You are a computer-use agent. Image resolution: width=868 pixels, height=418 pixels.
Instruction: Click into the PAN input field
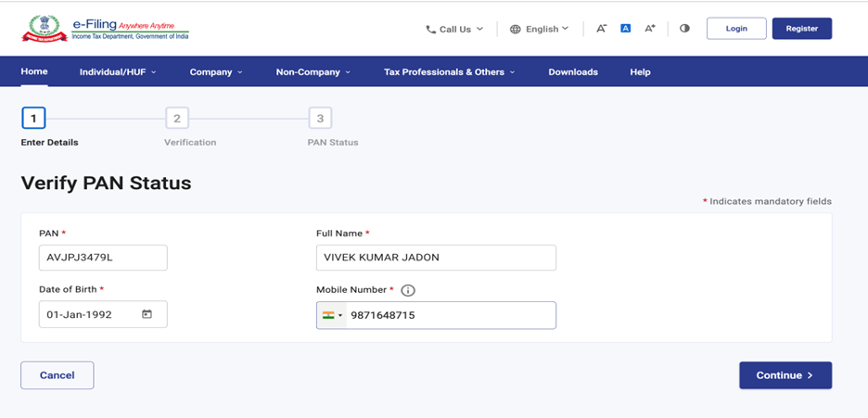click(103, 258)
